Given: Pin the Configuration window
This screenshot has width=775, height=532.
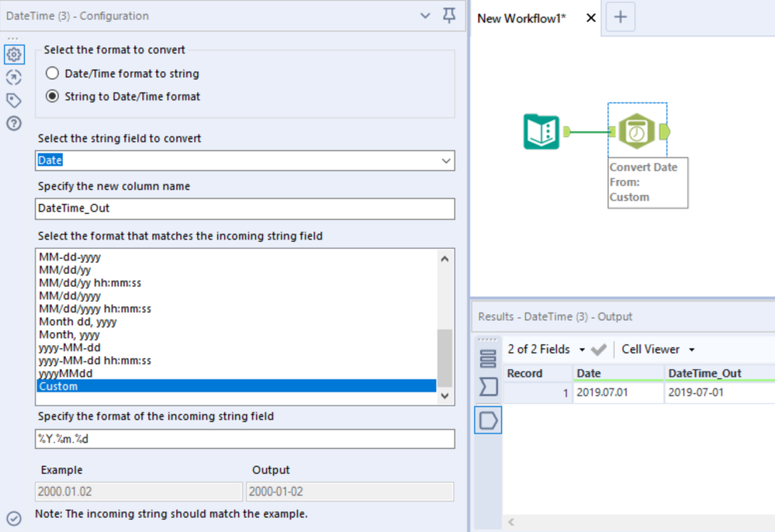Looking at the screenshot, I should point(449,16).
